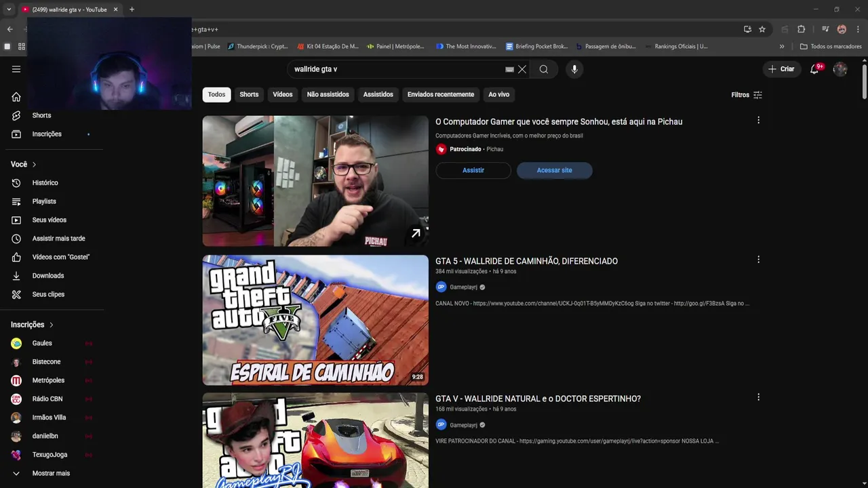Show the hidden bookmarks overflow chevron
Screen dimensions: 868x488
point(782,47)
